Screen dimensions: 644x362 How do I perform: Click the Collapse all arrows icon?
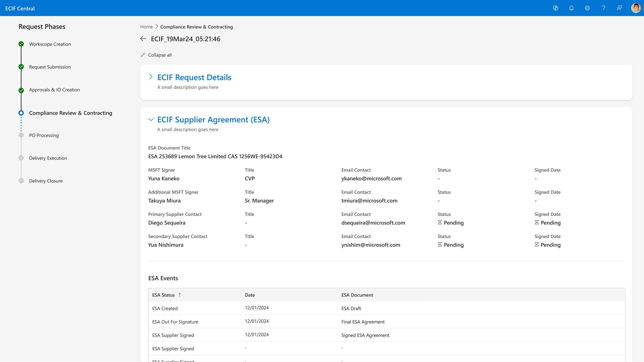[x=143, y=55]
